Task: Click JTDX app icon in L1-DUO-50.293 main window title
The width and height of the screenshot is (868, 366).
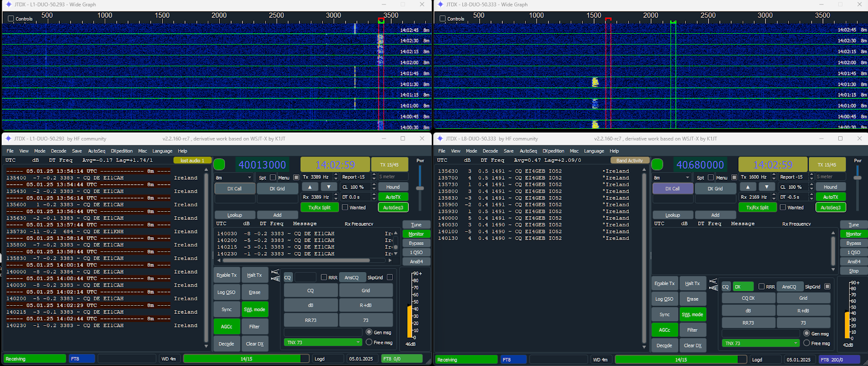Action: (x=8, y=138)
